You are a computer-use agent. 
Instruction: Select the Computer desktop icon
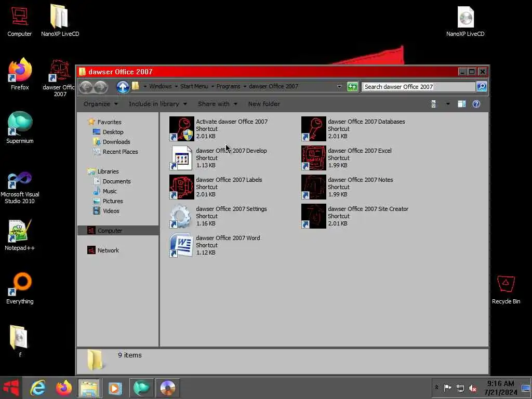coord(20,21)
